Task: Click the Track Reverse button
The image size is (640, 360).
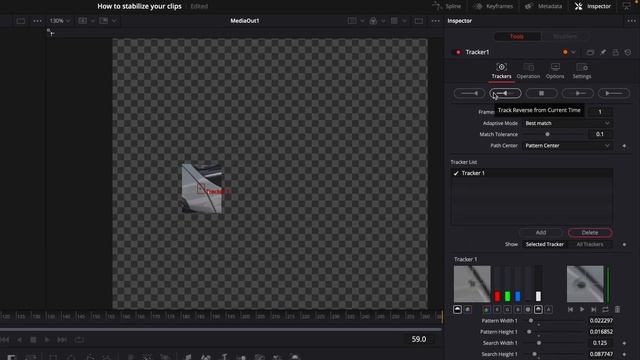Action: coord(469,93)
